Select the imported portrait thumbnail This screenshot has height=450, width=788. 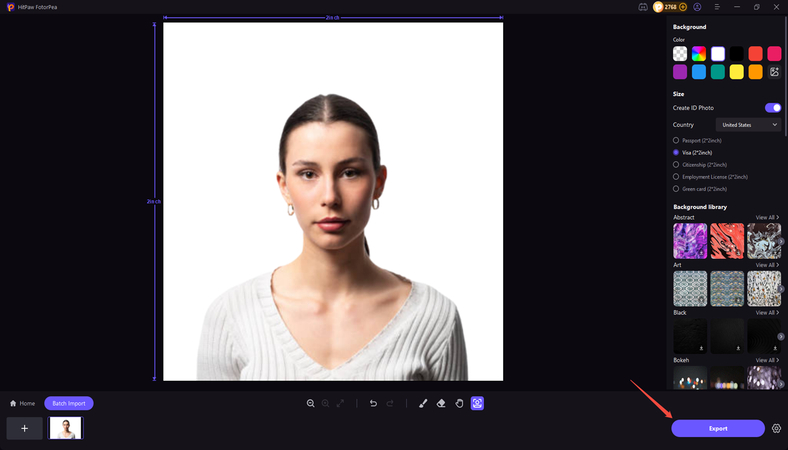[65, 428]
